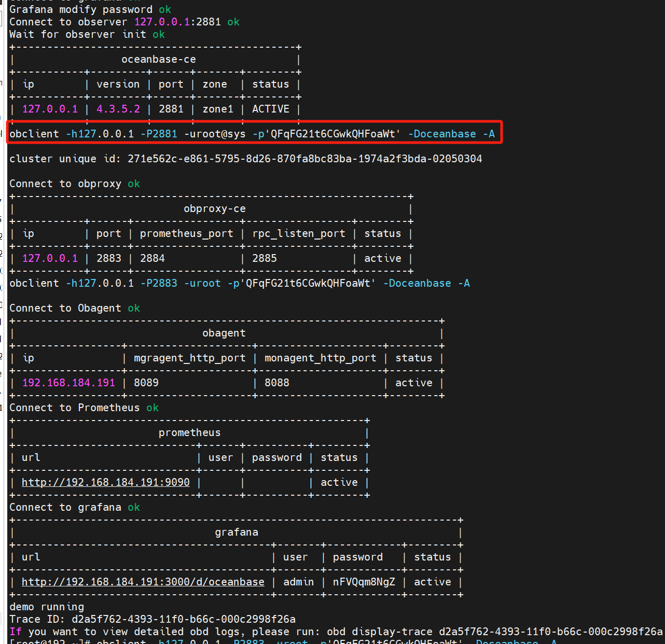Click the status 'active' in obproxy-ce row
Image resolution: width=665 pixels, height=644 pixels.
(383, 258)
